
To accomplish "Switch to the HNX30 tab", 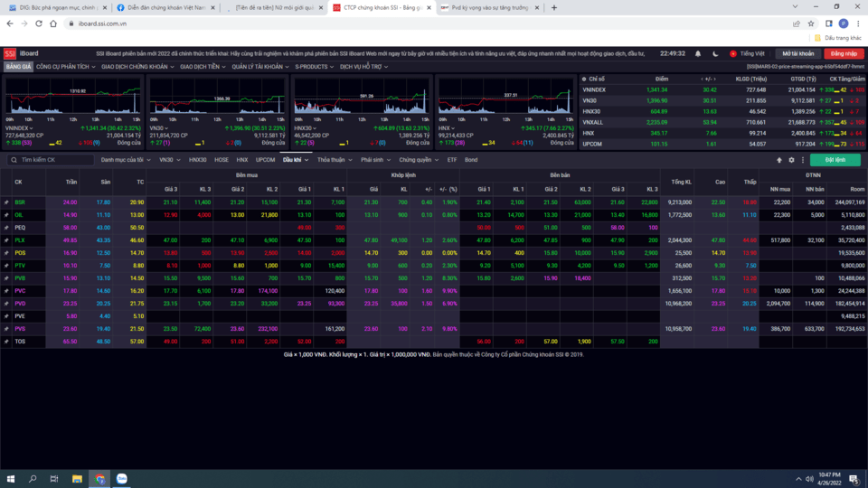I will pyautogui.click(x=197, y=160).
